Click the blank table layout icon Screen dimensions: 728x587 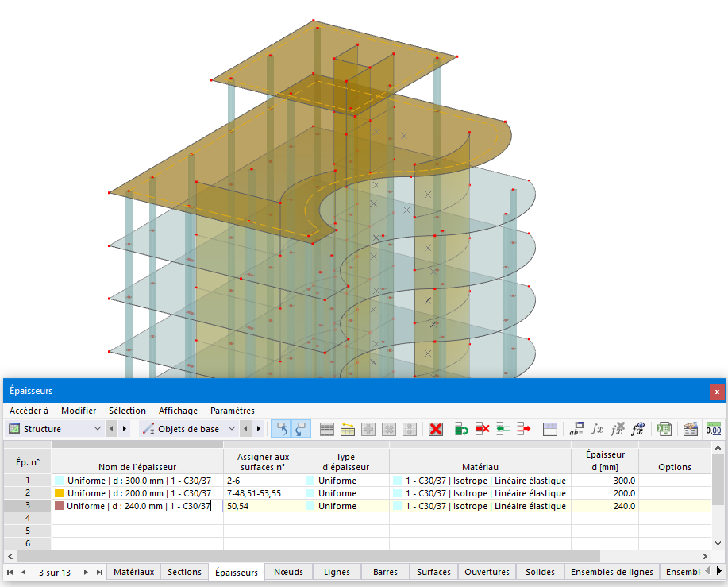pos(549,429)
